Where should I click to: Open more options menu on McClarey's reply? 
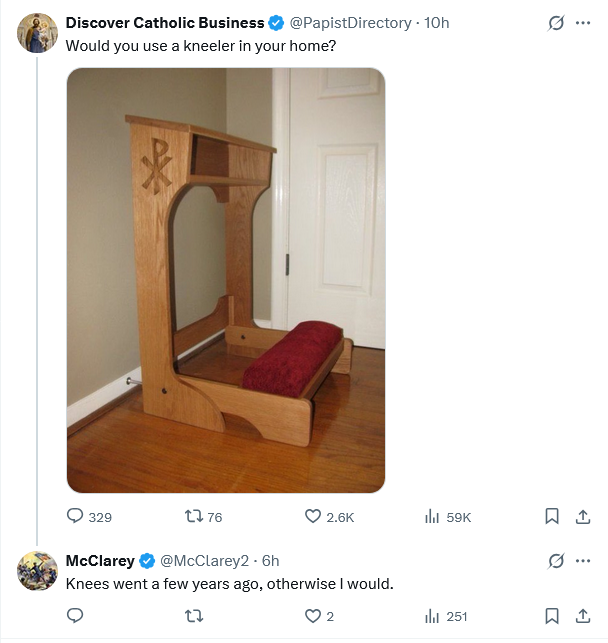(x=583, y=561)
